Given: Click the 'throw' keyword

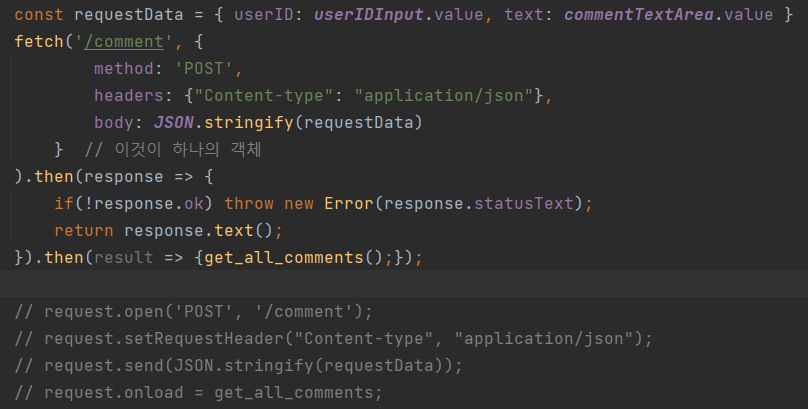Looking at the screenshot, I should (x=249, y=203).
